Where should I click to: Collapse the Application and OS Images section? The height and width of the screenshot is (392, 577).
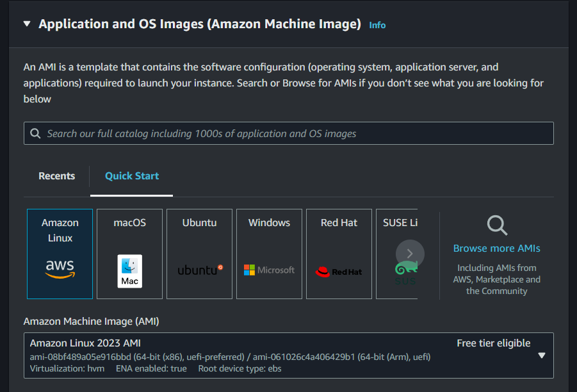click(27, 24)
